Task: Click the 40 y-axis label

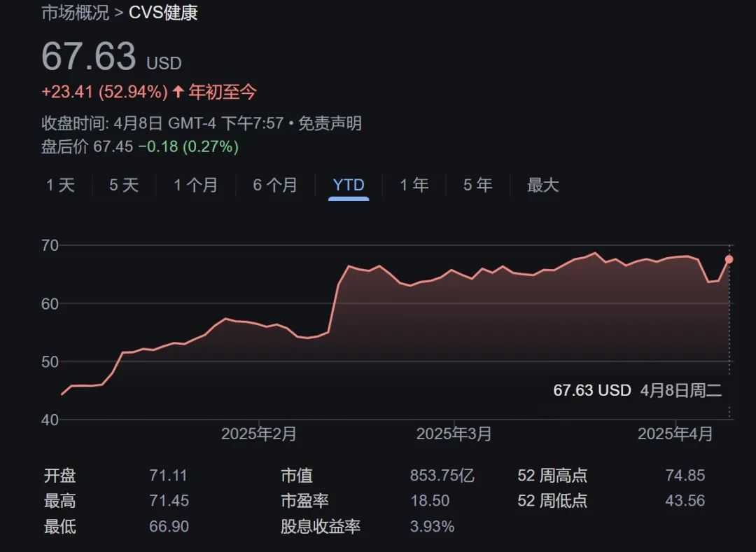Action: coord(50,420)
